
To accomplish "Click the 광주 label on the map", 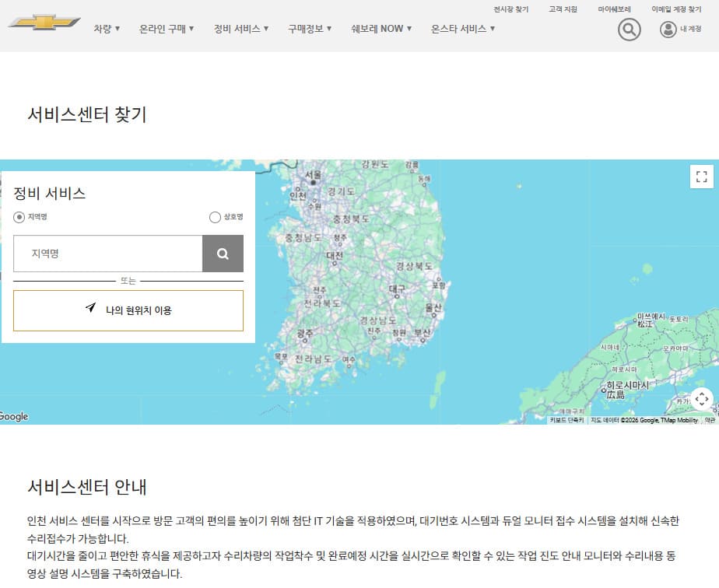I will tap(305, 333).
